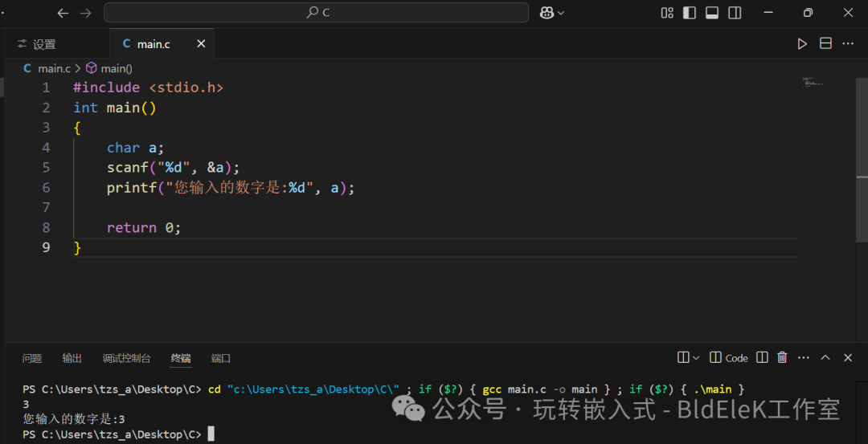
Task: Go back with the navigation arrow
Action: (63, 13)
